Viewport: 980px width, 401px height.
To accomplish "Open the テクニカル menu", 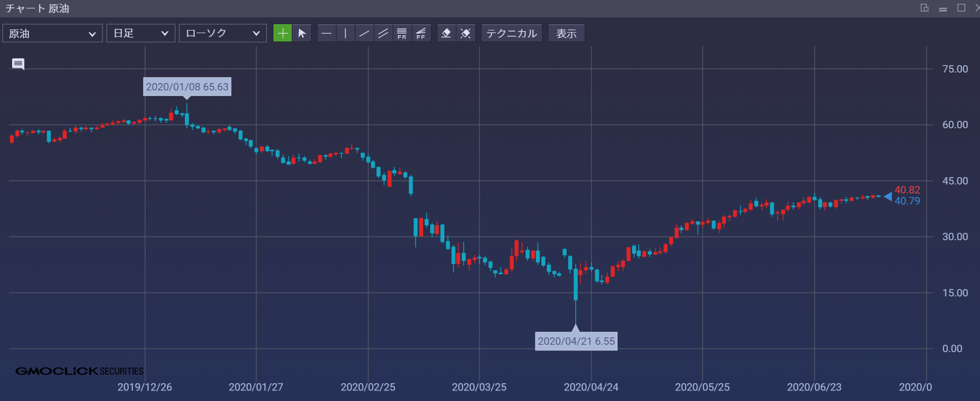I will coord(512,34).
